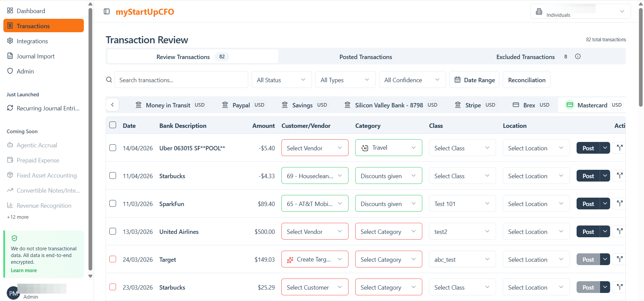Select the Silicon Valley Bank - 8798 tab
The width and height of the screenshot is (644, 301).
coord(391,105)
